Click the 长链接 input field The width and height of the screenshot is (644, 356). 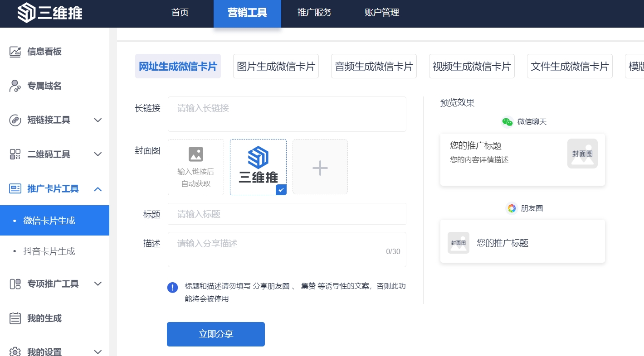pos(287,114)
